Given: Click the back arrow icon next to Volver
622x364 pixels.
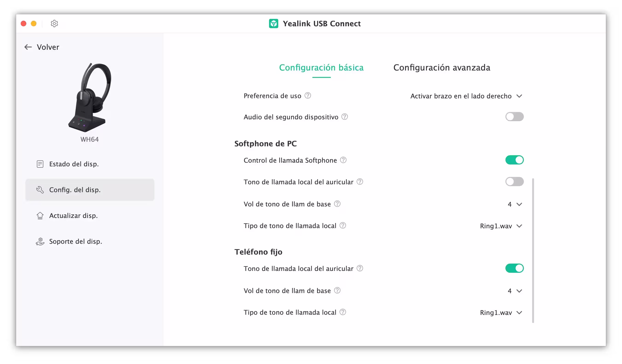Looking at the screenshot, I should click(x=28, y=47).
